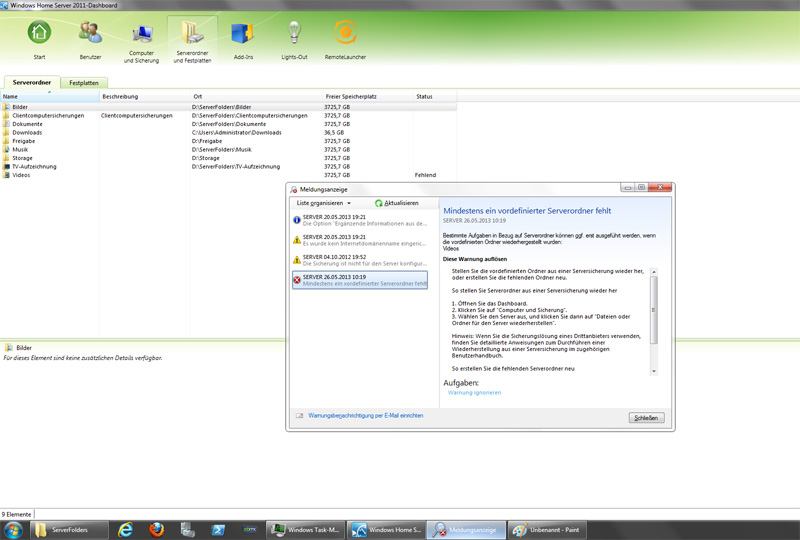800x540 pixels.
Task: Select the Clientcomputersicherungen folder row
Action: 228,116
